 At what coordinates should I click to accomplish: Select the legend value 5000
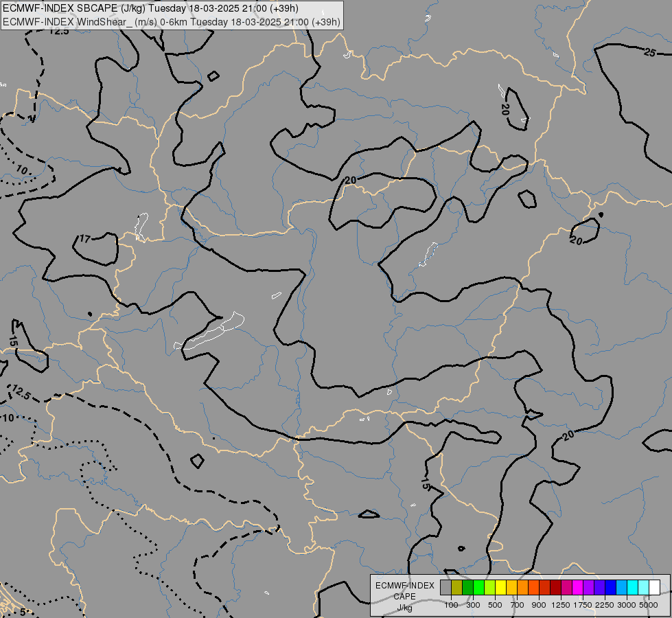[649, 605]
